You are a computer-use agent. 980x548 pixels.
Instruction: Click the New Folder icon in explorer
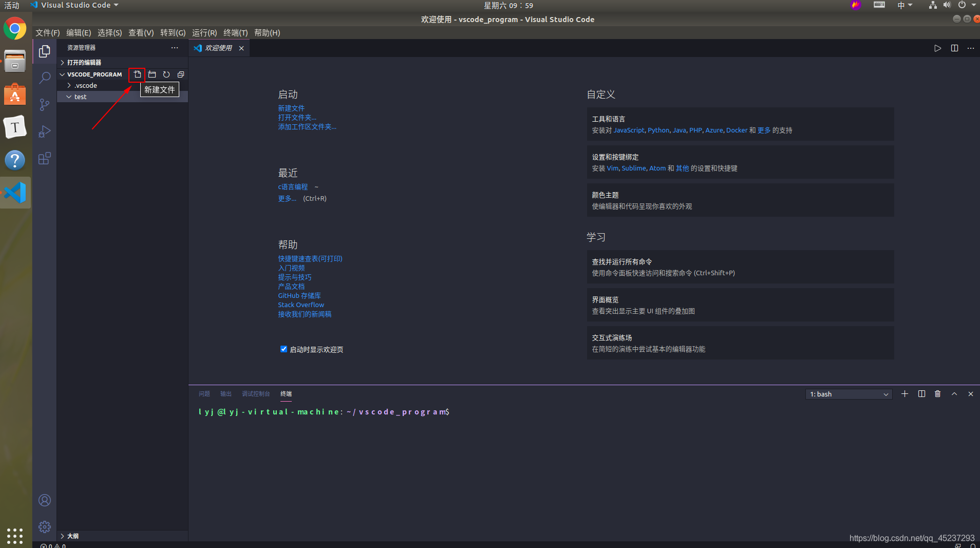point(152,74)
